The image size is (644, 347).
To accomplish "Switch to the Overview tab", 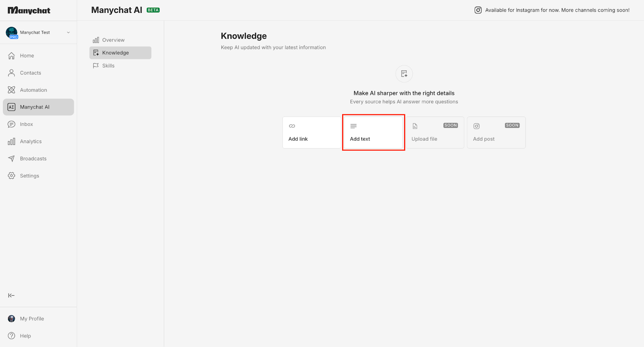I will coord(113,40).
